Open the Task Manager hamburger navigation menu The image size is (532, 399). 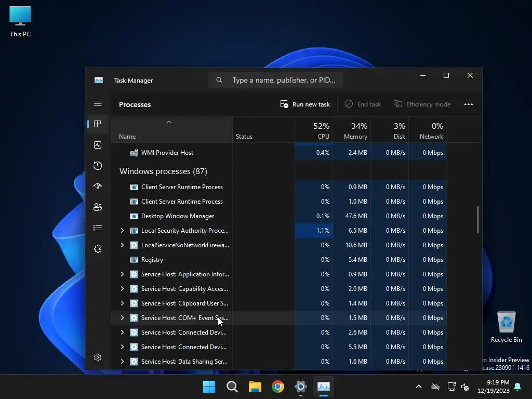pos(98,103)
